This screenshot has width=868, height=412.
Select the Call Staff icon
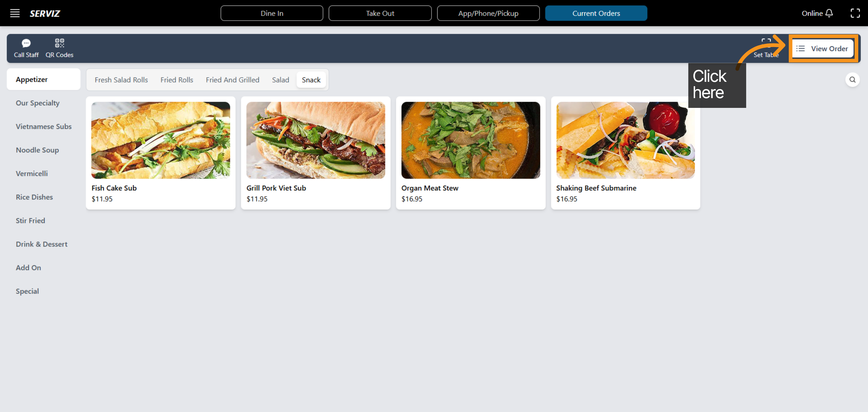click(26, 47)
